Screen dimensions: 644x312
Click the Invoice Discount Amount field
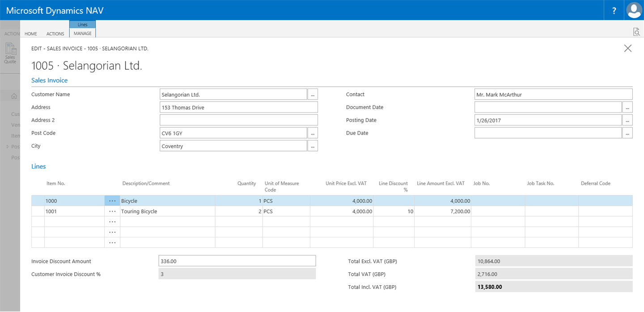coord(237,261)
